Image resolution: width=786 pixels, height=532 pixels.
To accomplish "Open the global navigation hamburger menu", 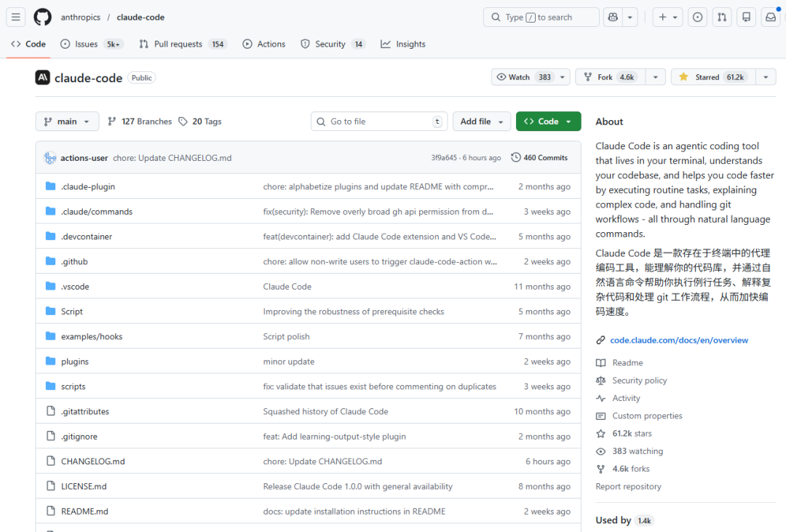I will click(15, 17).
